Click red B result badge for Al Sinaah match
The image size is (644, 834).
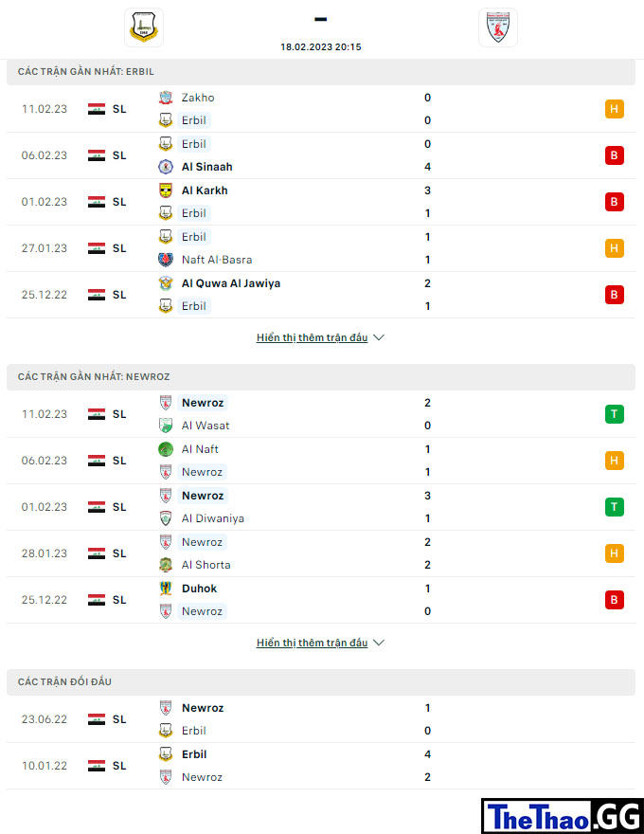pos(615,155)
